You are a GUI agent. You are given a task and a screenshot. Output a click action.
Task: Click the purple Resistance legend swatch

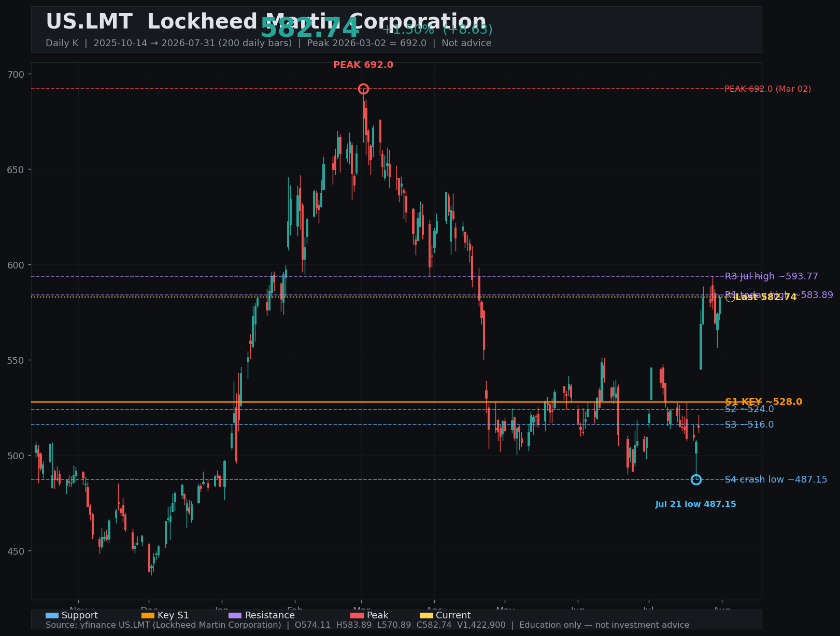235,616
